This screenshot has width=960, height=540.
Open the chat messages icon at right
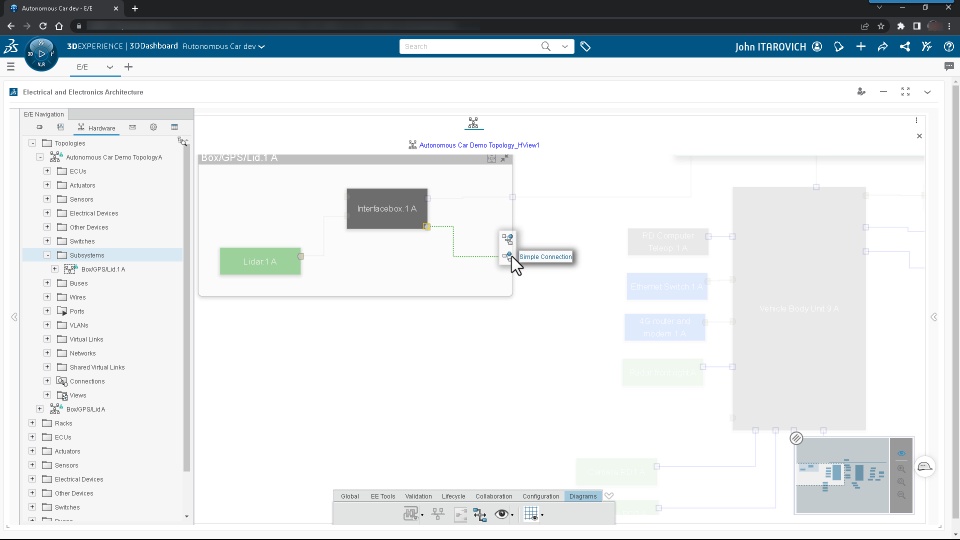tap(949, 66)
